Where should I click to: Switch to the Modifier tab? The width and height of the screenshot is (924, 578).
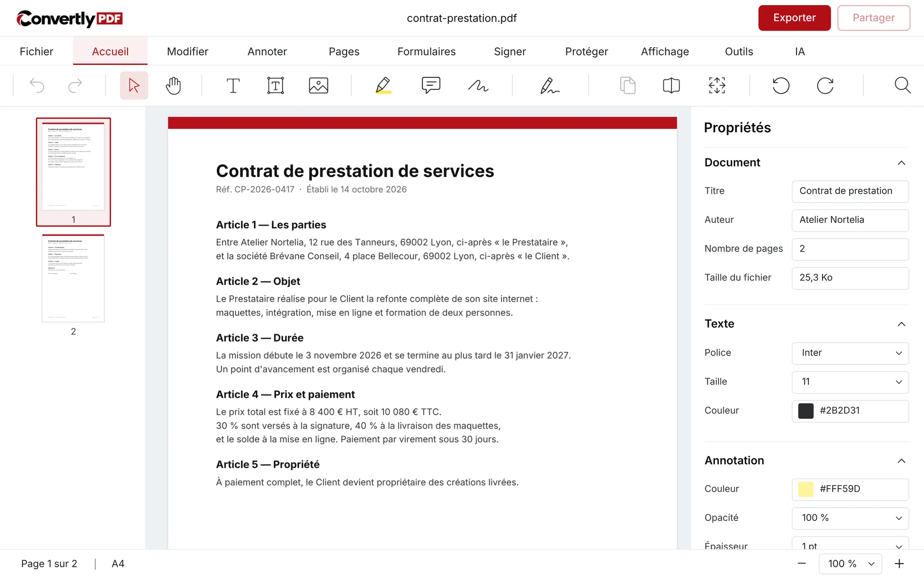coord(188,51)
